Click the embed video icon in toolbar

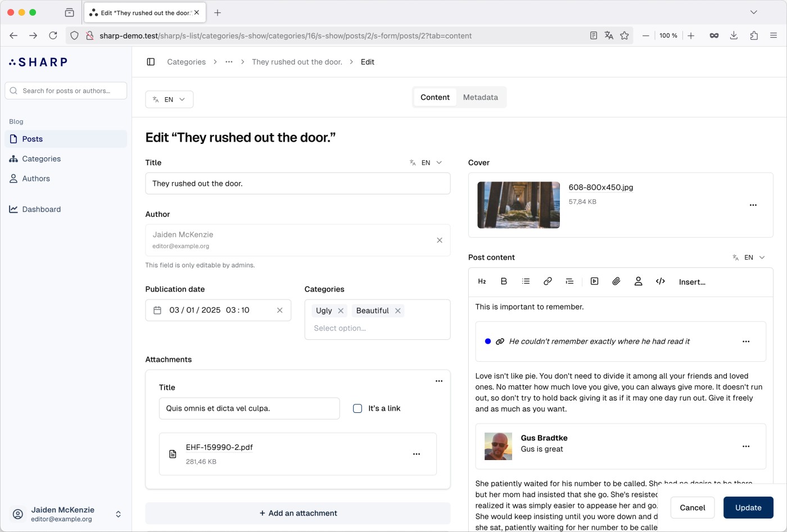pos(594,281)
